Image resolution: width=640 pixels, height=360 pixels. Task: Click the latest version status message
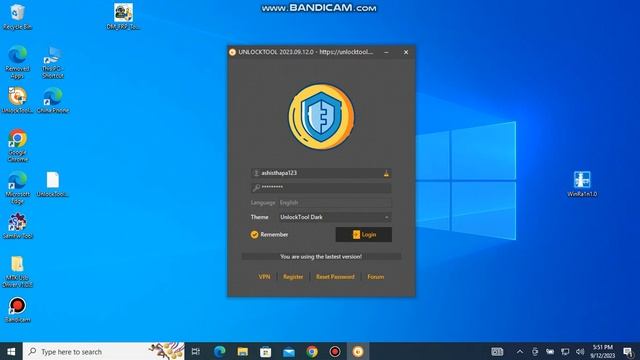coord(321,257)
